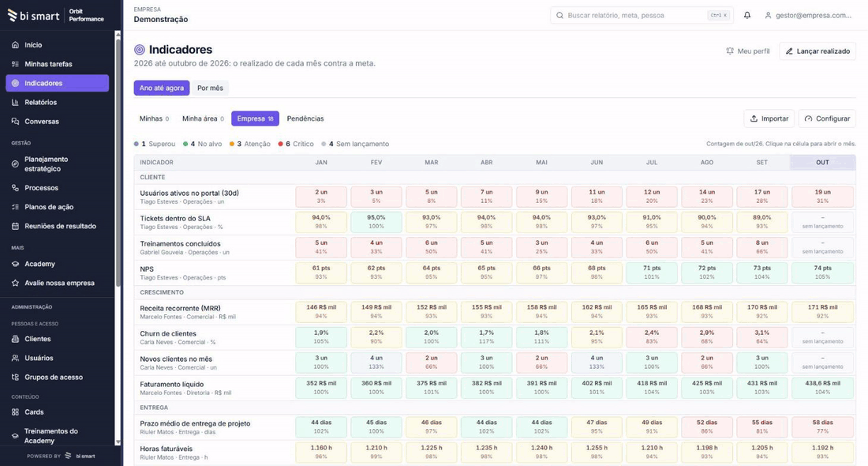Viewport: 868px width, 466px height.
Task: Click the Planejamento estratégico compass icon
Action: 16,164
